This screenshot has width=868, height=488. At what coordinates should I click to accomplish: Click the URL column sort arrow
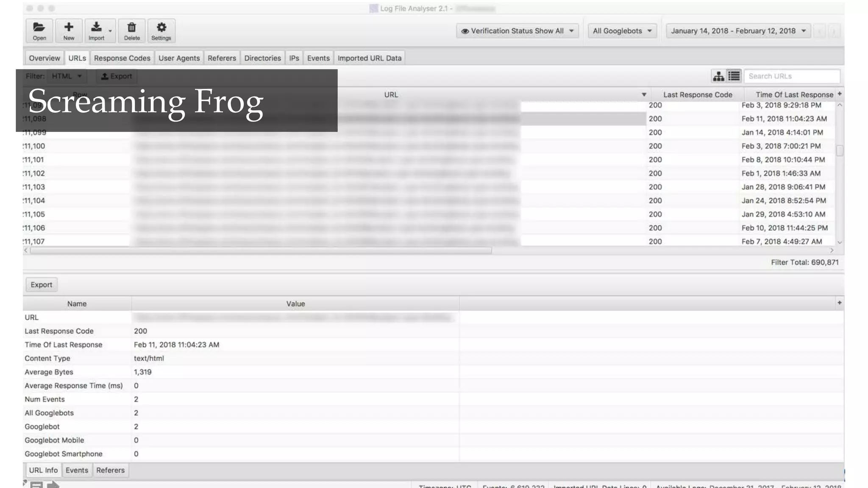pos(644,94)
